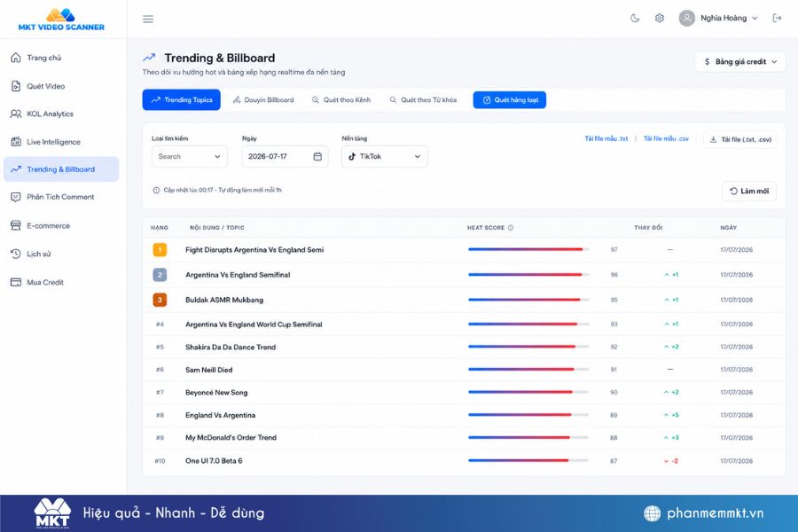Open the Bảng giá credit dropdown
This screenshot has height=532, width=798.
pos(740,61)
